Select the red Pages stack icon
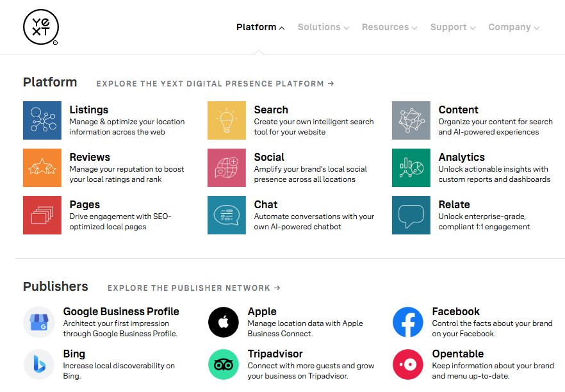This screenshot has height=392, width=565. click(42, 215)
